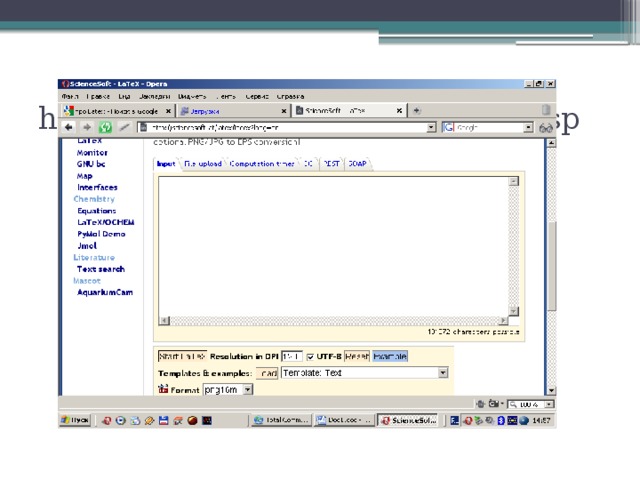640x480 pixels.
Task: Open the Закладки menu
Action: click(x=155, y=97)
